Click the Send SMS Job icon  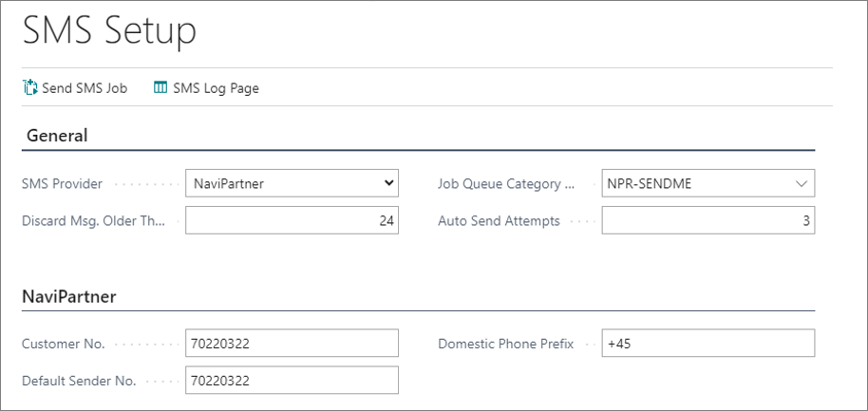[29, 87]
